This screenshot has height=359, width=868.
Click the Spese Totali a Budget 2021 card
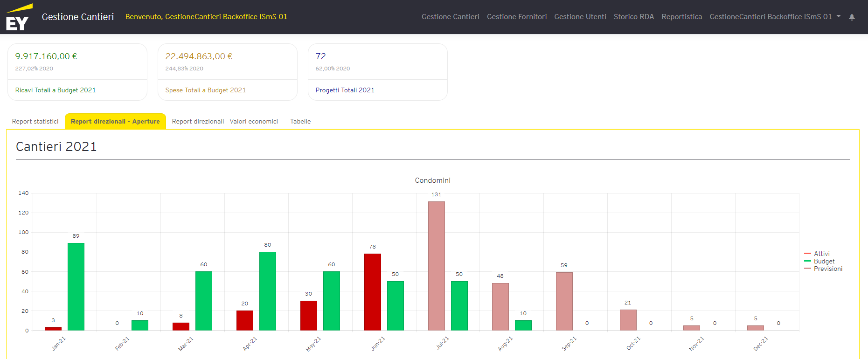click(x=228, y=72)
